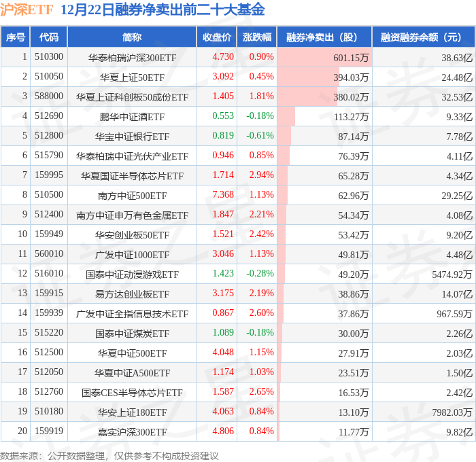Click net short sale 380.02万
Image resolution: width=476 pixels, height=462 pixels.
[x=351, y=97]
